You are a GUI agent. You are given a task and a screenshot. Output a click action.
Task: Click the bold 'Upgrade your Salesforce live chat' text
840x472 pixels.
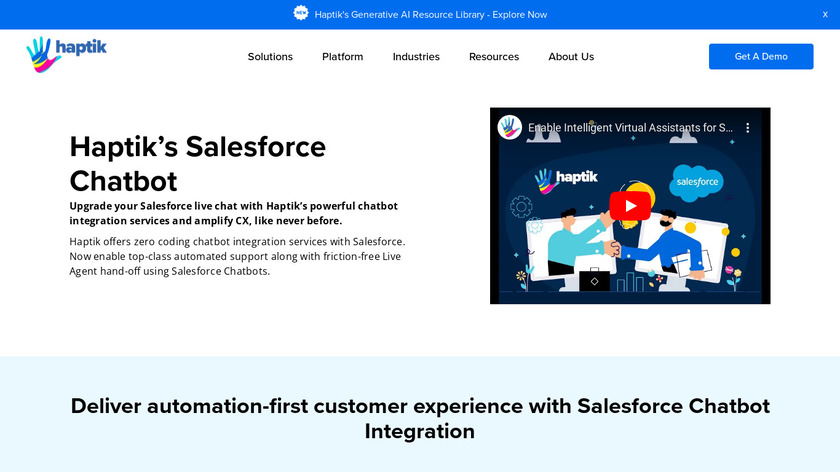click(234, 213)
